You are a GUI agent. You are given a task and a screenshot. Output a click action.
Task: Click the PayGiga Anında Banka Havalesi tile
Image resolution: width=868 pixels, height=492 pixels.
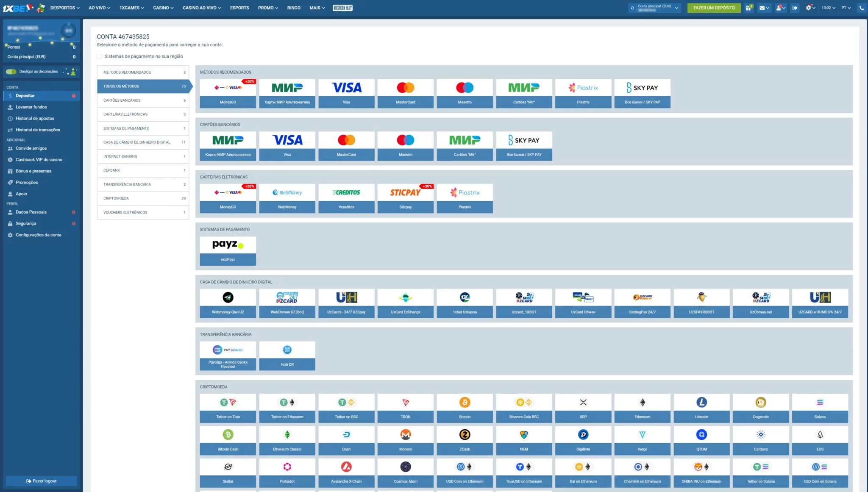tap(228, 356)
